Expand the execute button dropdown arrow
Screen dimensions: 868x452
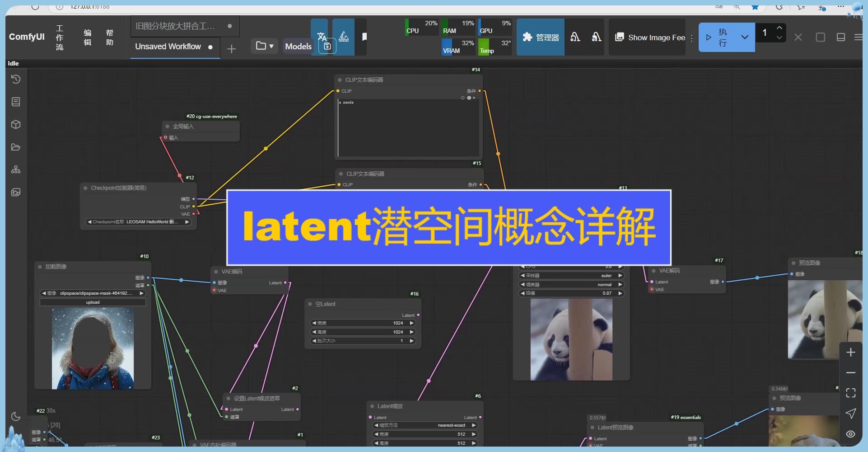744,38
